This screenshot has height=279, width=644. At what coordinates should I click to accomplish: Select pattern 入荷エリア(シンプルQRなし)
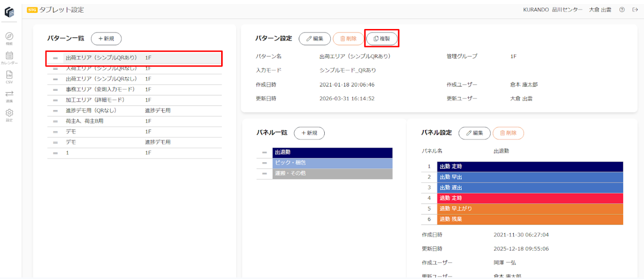tap(135, 68)
